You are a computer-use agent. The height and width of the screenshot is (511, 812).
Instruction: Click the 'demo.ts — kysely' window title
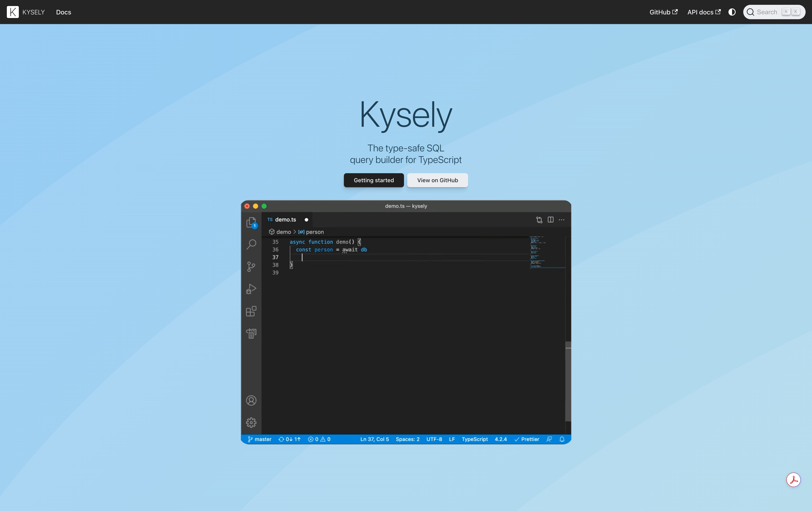coord(406,206)
